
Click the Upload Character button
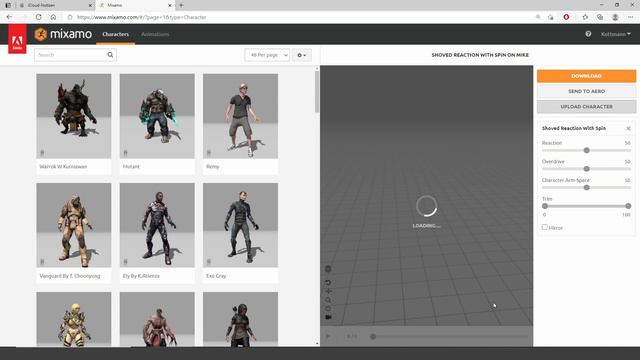click(586, 107)
